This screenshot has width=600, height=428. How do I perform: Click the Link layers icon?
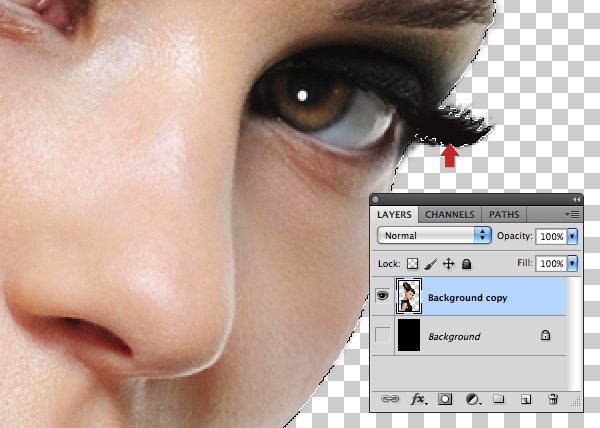pos(390,399)
